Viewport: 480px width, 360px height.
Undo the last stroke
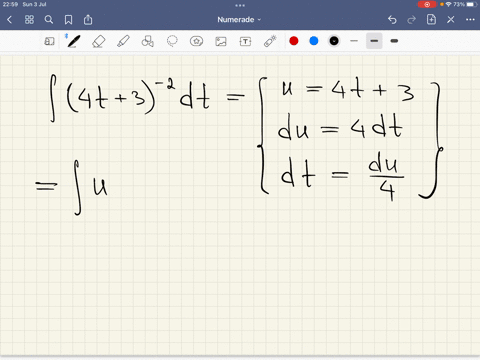point(392,20)
